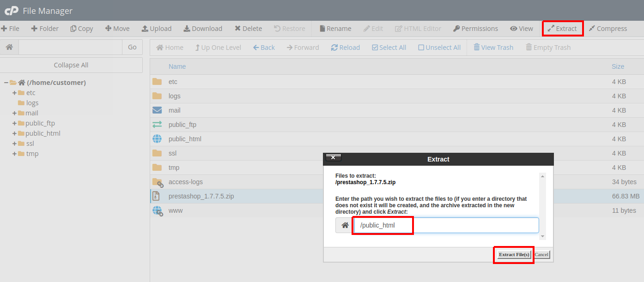Sort file list by Name column
The image size is (644, 282).
pos(177,66)
